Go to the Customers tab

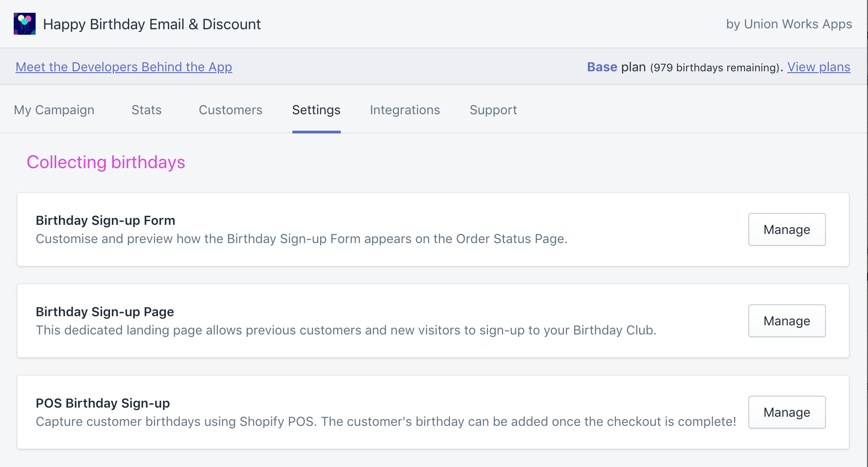[x=230, y=110]
